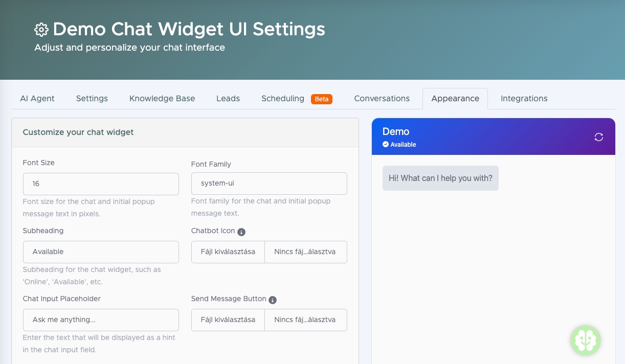View the Conversations tab

pyautogui.click(x=382, y=99)
